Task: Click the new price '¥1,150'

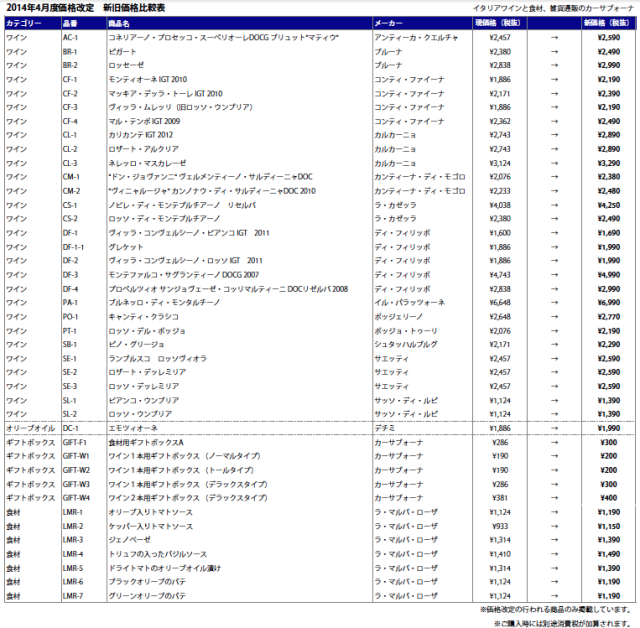Action: point(609,527)
